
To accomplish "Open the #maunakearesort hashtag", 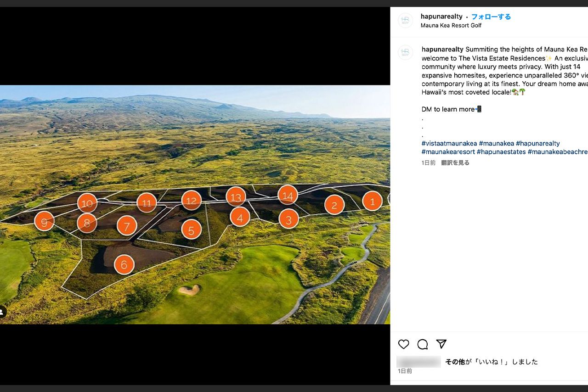I will click(448, 152).
